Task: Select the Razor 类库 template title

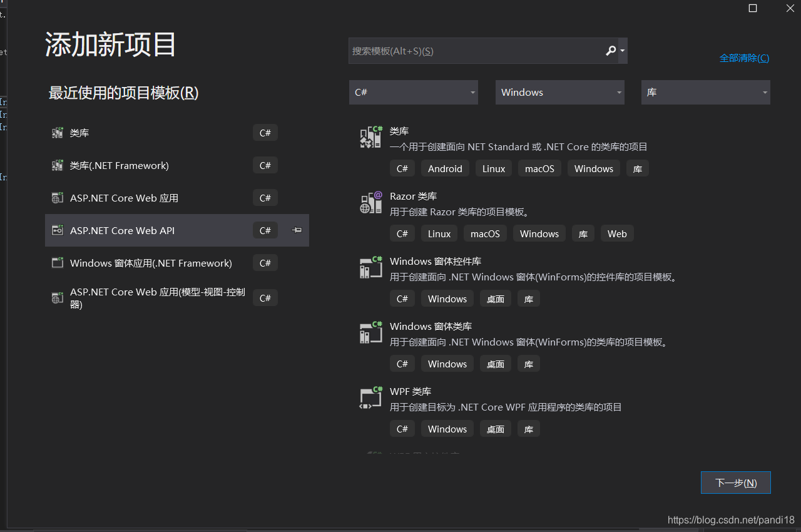Action: [x=413, y=197]
